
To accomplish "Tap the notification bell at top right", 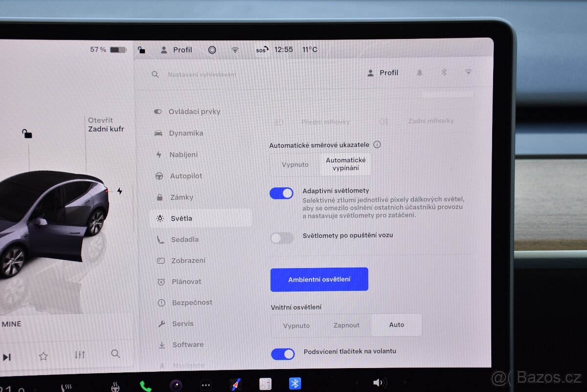I will coord(419,72).
